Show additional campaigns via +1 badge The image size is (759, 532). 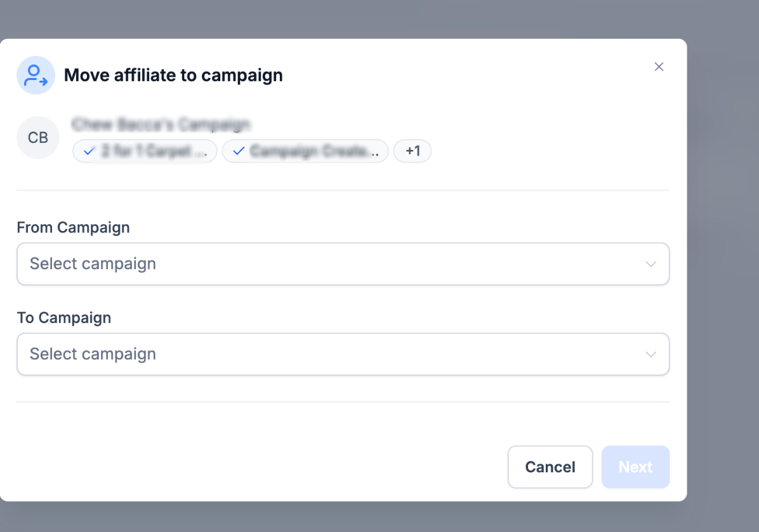coord(412,151)
